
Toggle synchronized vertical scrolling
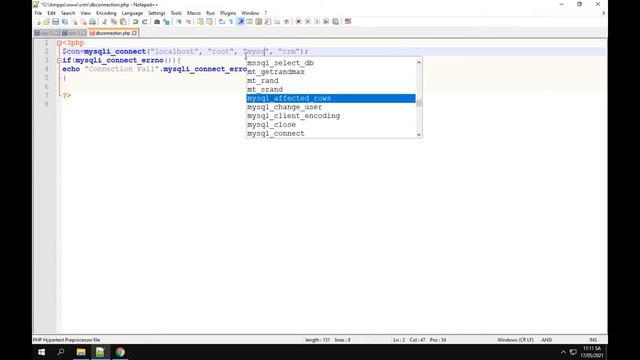pyautogui.click(x=200, y=22)
